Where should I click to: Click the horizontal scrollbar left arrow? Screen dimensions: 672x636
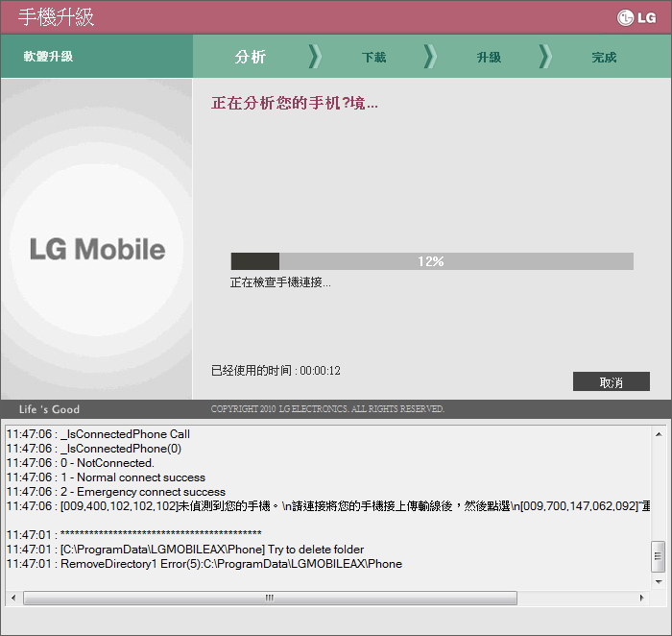[13, 598]
